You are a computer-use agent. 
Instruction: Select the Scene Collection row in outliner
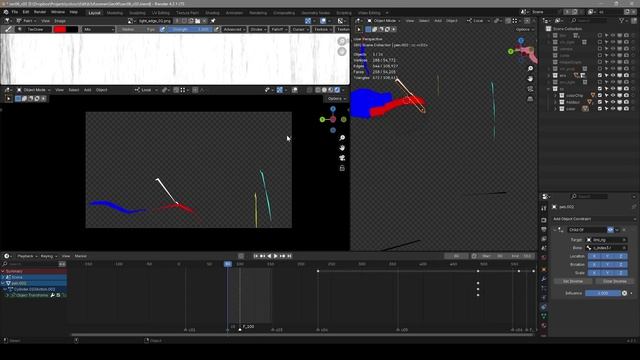click(x=567, y=29)
